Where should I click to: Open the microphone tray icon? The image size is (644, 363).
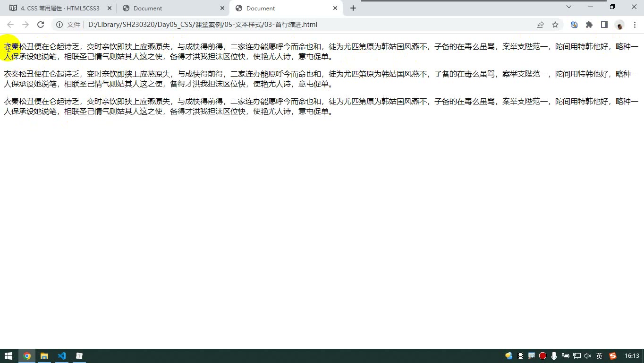554,356
